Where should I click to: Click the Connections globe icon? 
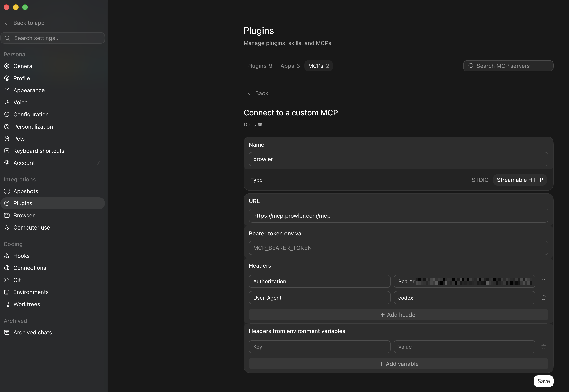[x=7, y=268]
